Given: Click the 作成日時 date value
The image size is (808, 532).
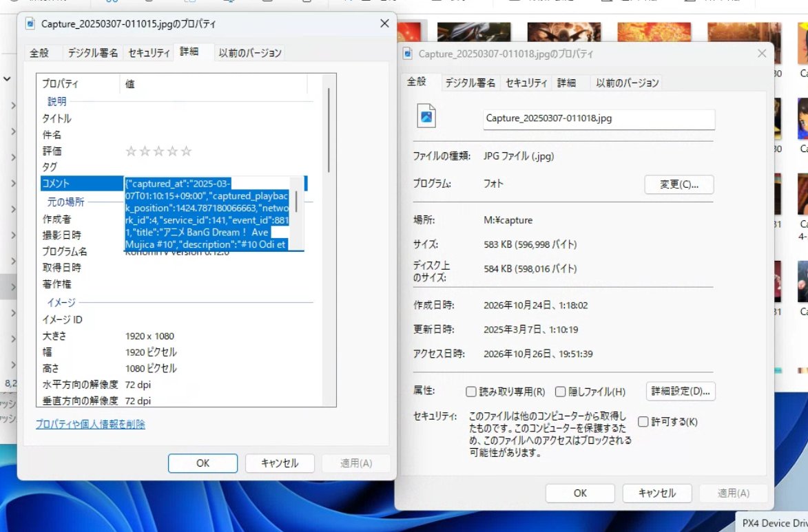Looking at the screenshot, I should [535, 306].
